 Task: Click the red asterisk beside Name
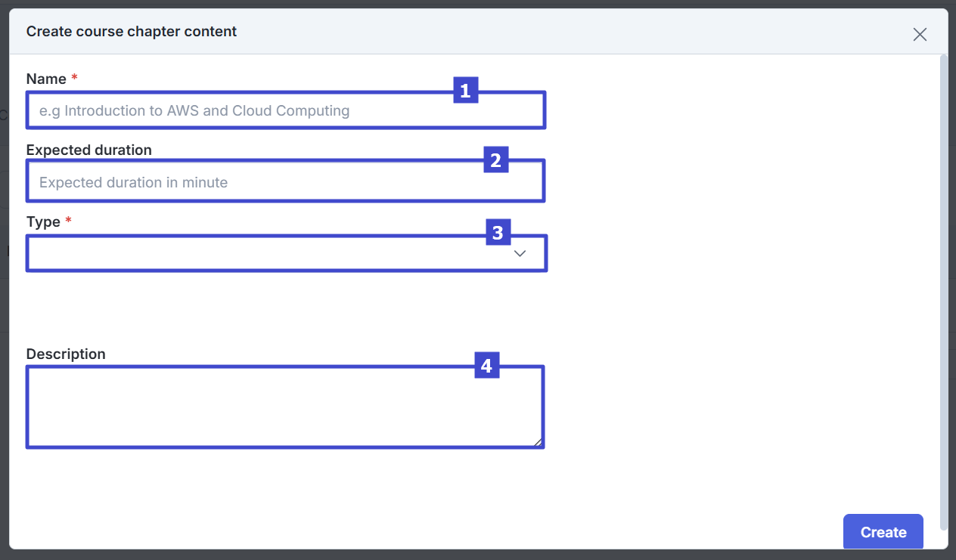[x=74, y=79]
